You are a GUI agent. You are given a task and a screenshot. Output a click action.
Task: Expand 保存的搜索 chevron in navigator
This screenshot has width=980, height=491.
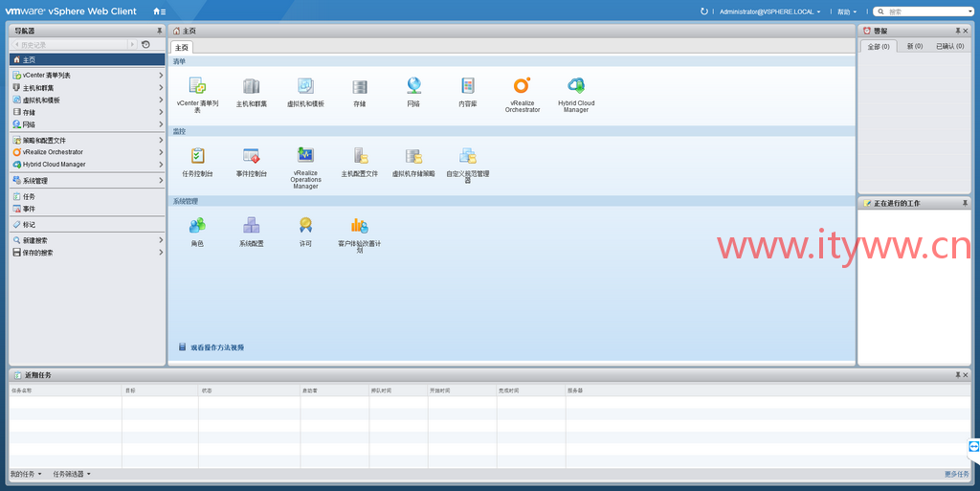161,253
